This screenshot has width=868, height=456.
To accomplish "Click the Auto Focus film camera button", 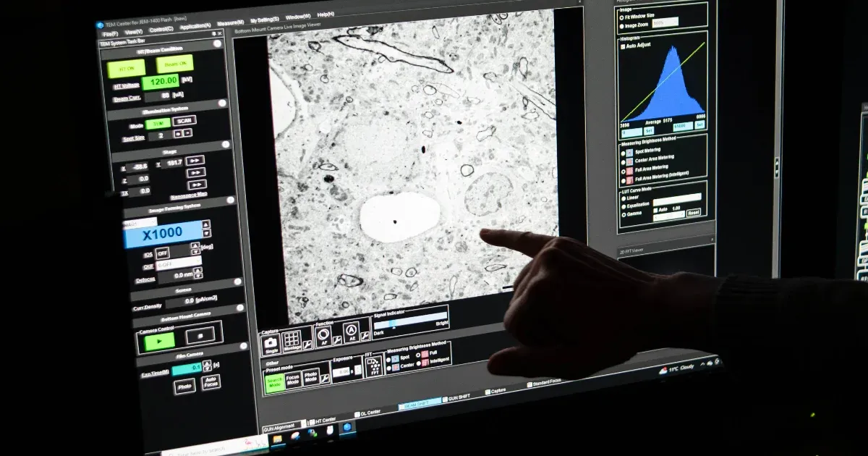I will 210,381.
